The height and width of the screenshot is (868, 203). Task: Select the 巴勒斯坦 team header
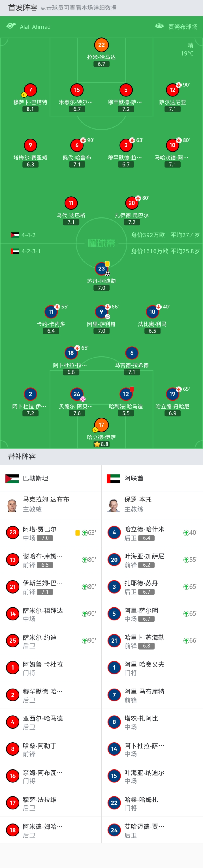click(x=36, y=478)
